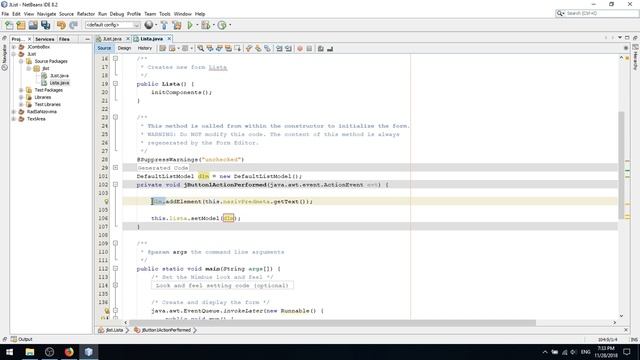
Task: Click the Uncomment editor toolbar icon
Action: coord(330,49)
